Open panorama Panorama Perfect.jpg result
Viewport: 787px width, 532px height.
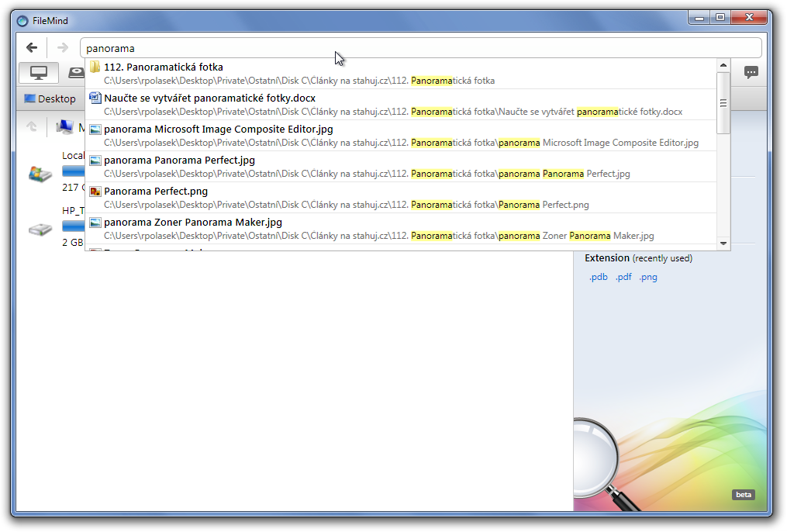coord(401,167)
